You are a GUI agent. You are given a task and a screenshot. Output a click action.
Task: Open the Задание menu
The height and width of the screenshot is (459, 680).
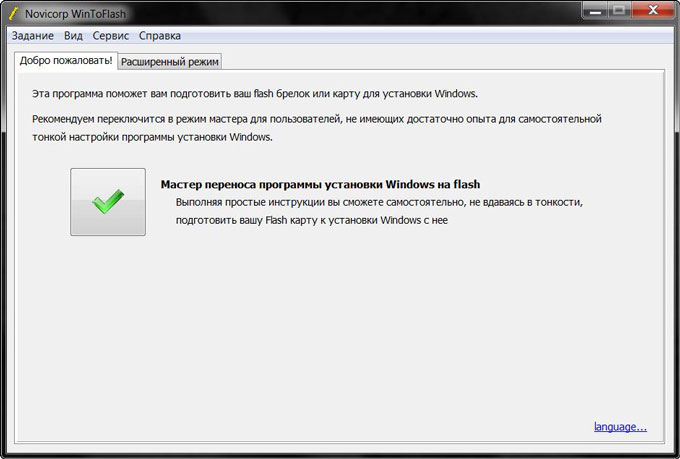coord(33,36)
